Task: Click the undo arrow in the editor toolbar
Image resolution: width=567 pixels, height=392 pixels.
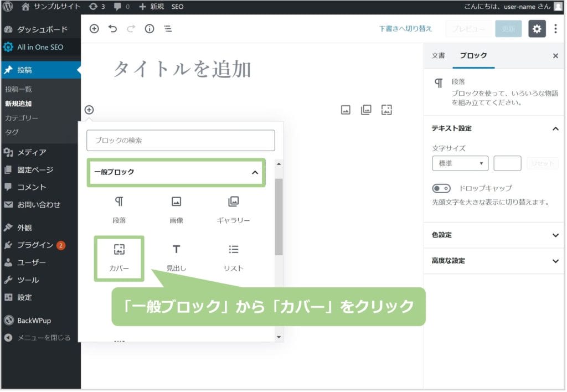Action: coord(113,29)
